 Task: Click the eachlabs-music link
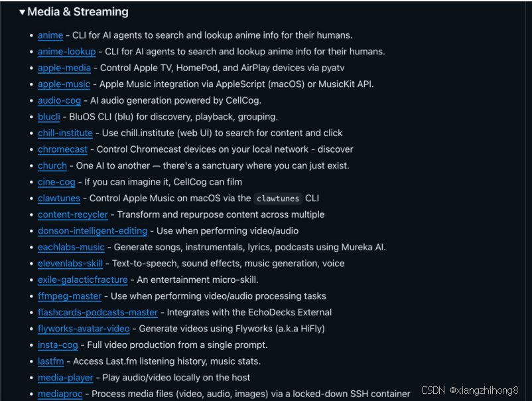71,247
